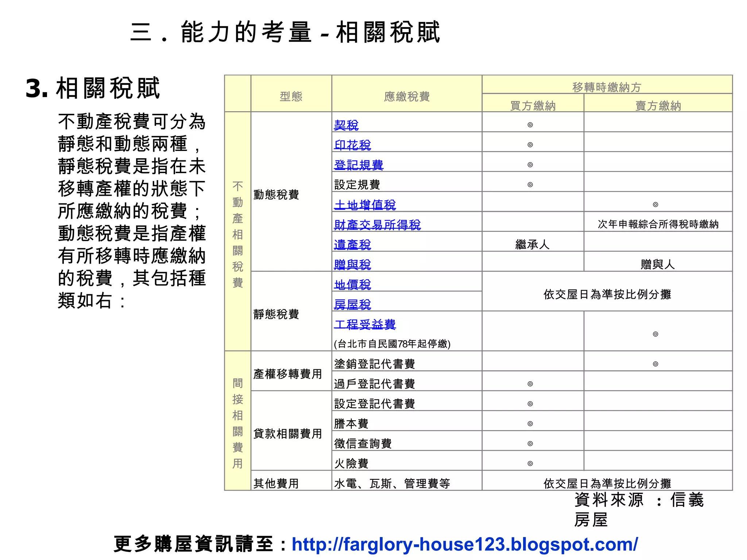Click the 型態 column header
Viewport: 747px width, 560px height.
pos(291,94)
